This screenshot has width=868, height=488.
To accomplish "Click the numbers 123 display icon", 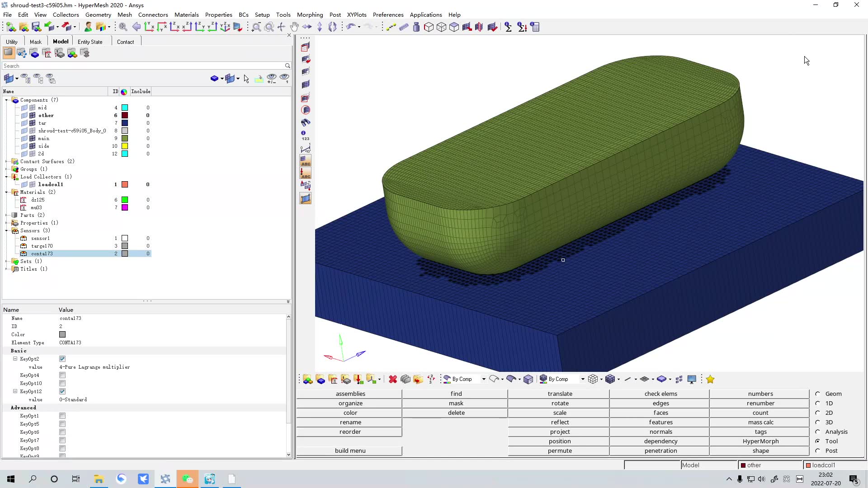I will (x=306, y=136).
